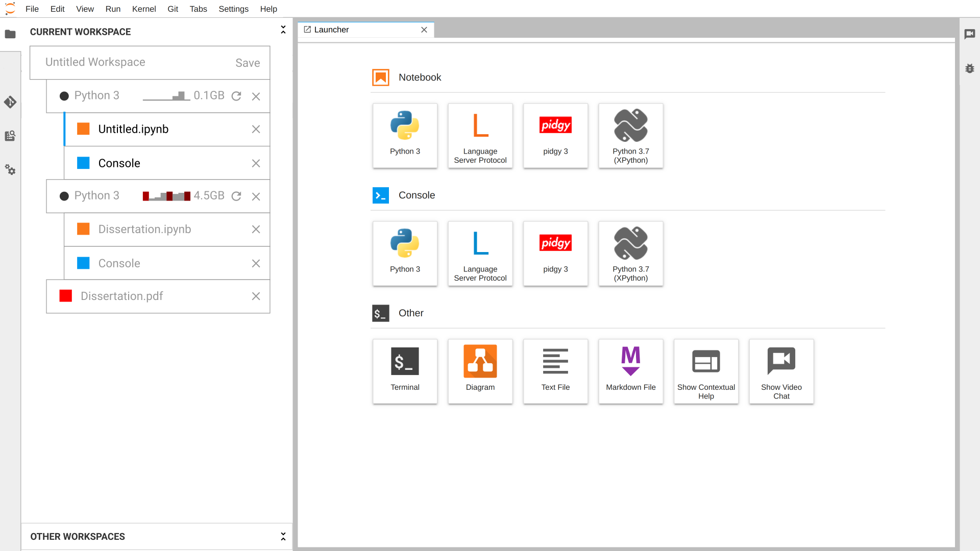The image size is (980, 551).
Task: Open the debugger panel
Action: pyautogui.click(x=970, y=68)
